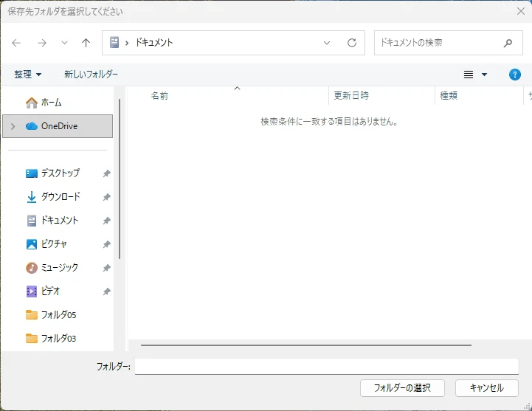The image size is (532, 411).
Task: Click the OneDrive cloud icon
Action: [x=32, y=126]
